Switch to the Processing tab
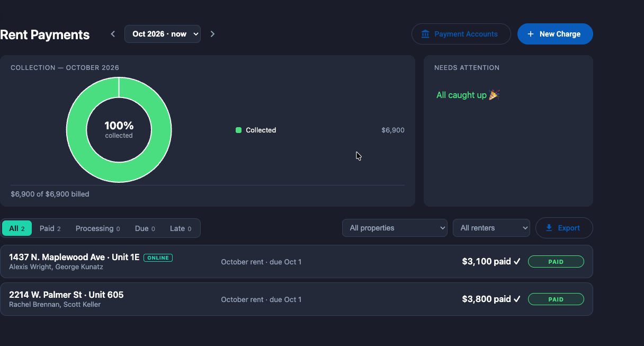Viewport: 644px width, 346px height. (98, 228)
